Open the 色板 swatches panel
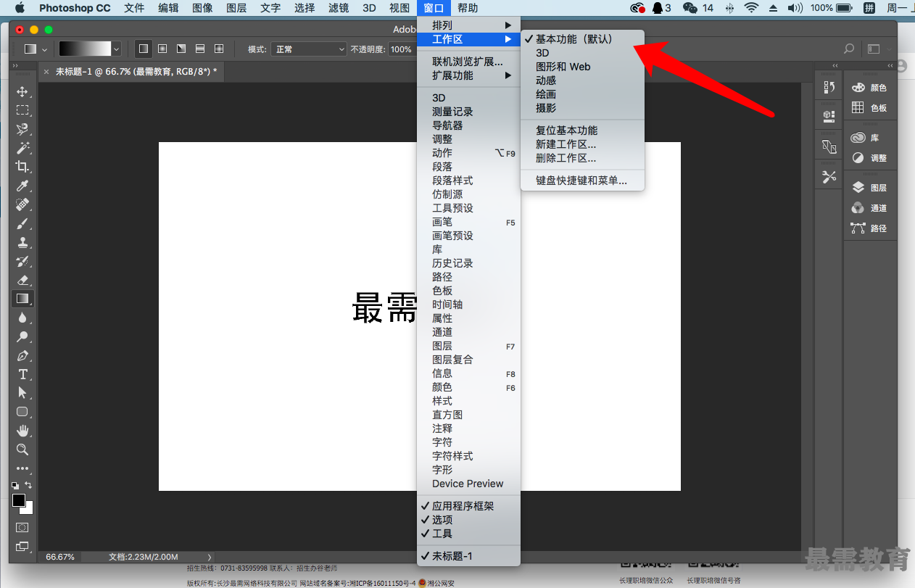Viewport: 915px width, 588px height. coord(869,108)
